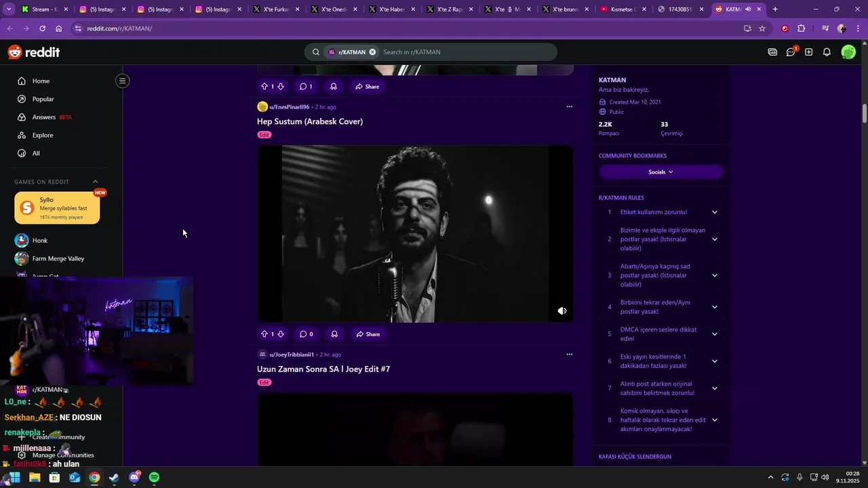Screen dimensions: 868x488
Task: Open the notifications bell in Reddit header
Action: (827, 52)
